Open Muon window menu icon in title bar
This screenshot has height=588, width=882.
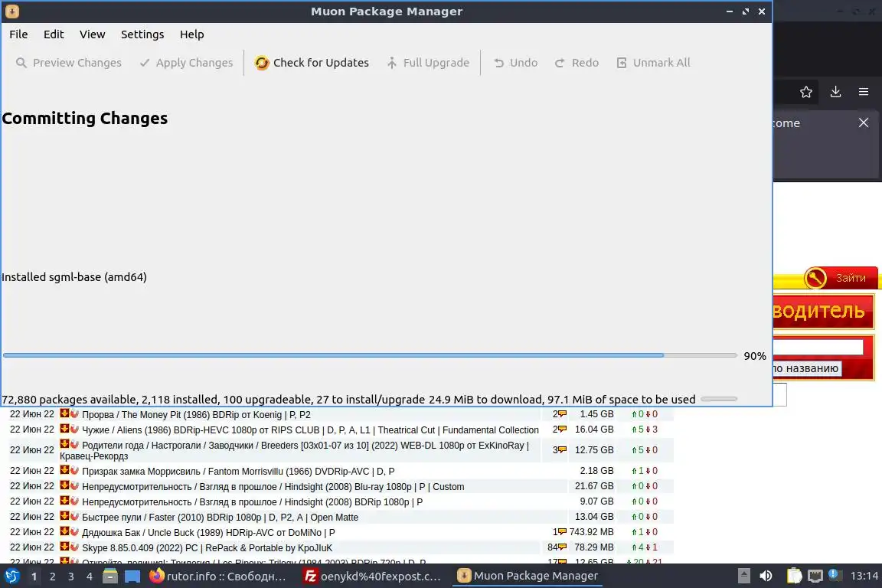[12, 11]
